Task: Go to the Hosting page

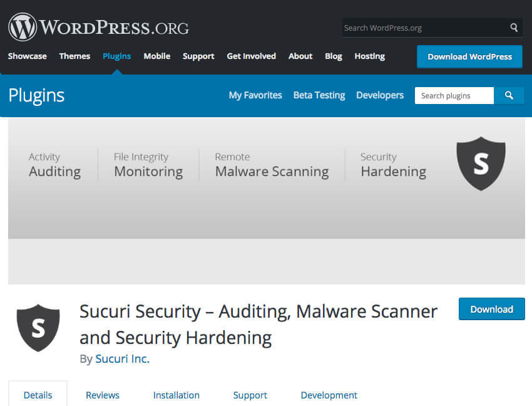Action: coord(369,56)
